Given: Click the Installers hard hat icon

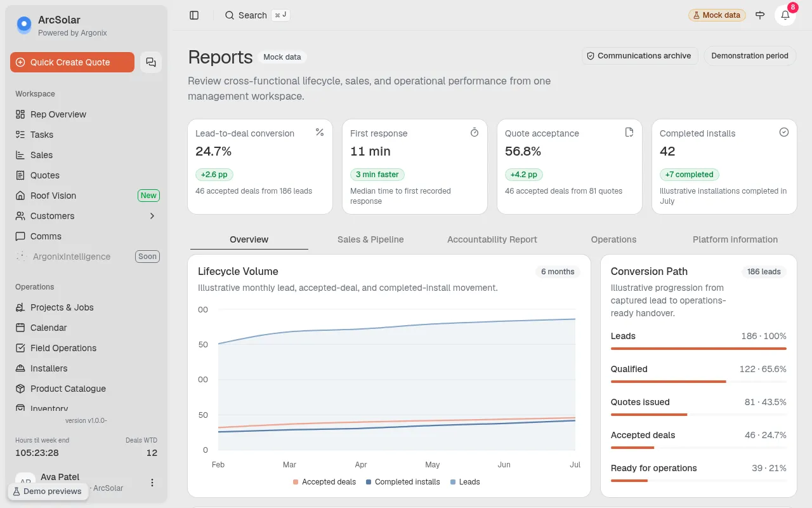Looking at the screenshot, I should 20,368.
